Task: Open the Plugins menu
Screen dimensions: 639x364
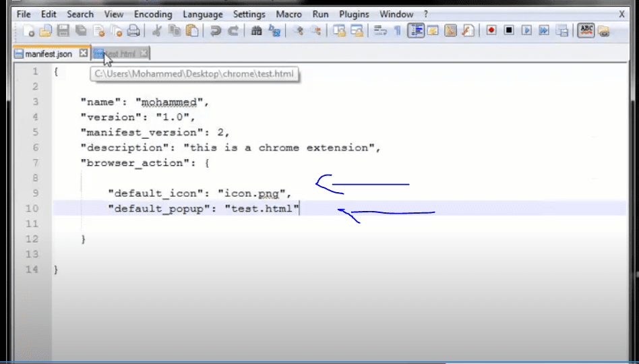Action: click(354, 14)
